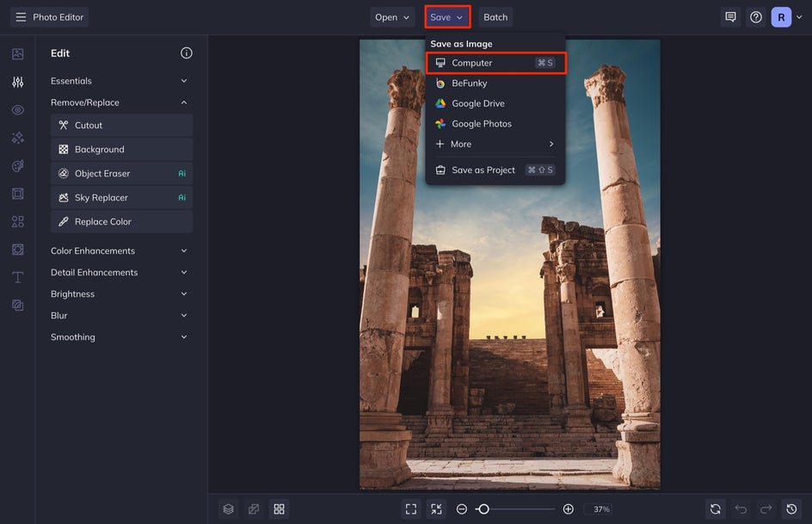The image size is (812, 524).
Task: Click the zoom in plus icon
Action: pos(568,509)
